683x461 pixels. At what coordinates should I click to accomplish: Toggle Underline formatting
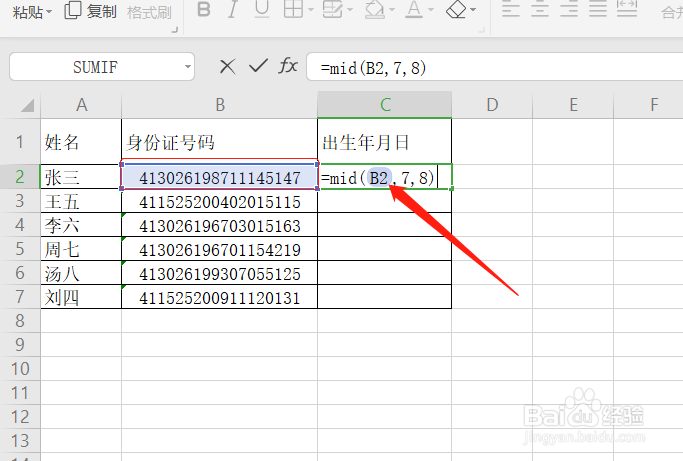[x=262, y=9]
